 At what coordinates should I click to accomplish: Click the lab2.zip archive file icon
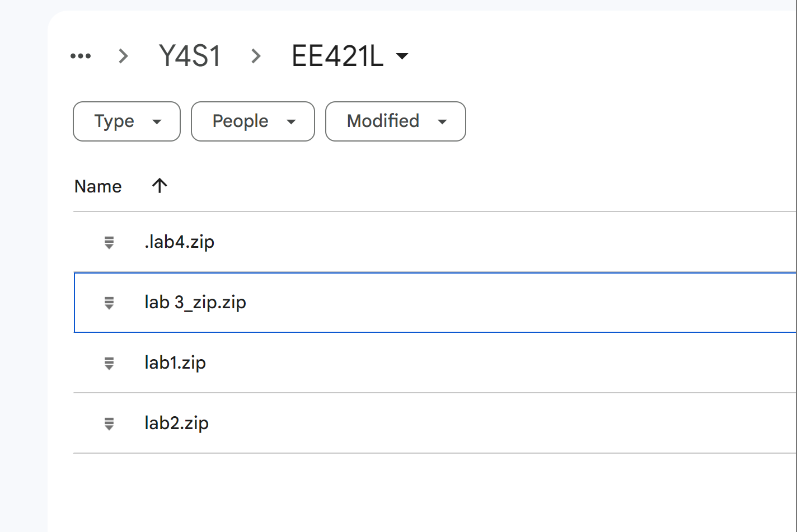click(x=109, y=423)
